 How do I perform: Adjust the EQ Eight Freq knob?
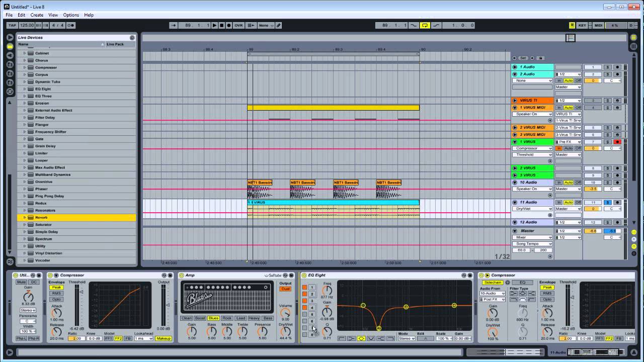coord(327,291)
